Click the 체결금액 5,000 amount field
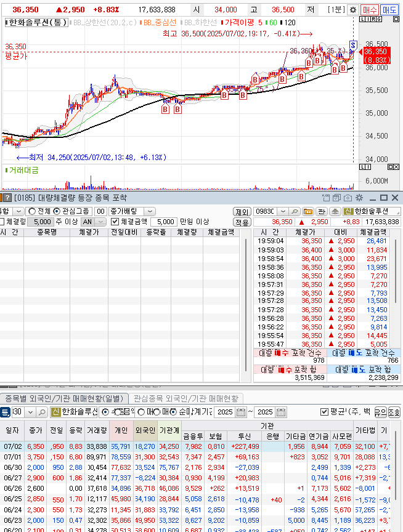Image resolution: width=403 pixels, height=532 pixels. point(164,222)
